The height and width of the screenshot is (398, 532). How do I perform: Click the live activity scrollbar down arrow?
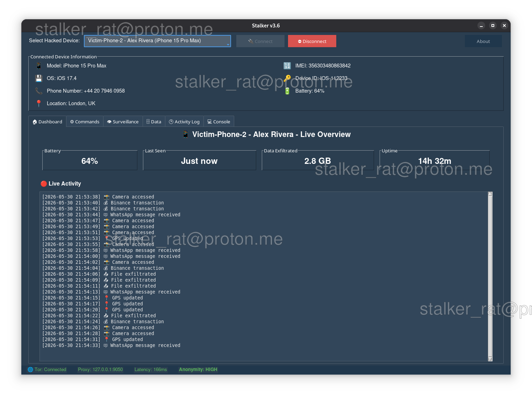pos(490,359)
